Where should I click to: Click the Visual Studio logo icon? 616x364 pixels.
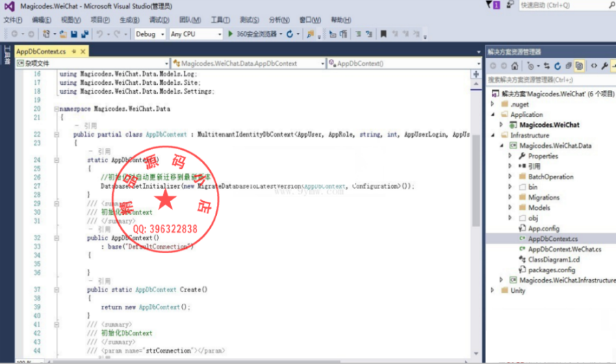point(10,6)
